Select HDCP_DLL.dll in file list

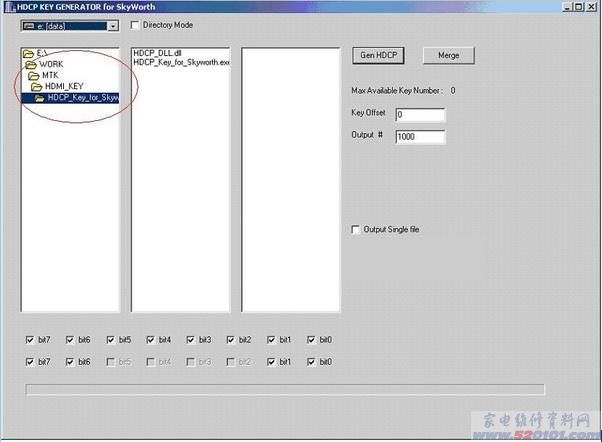157,53
